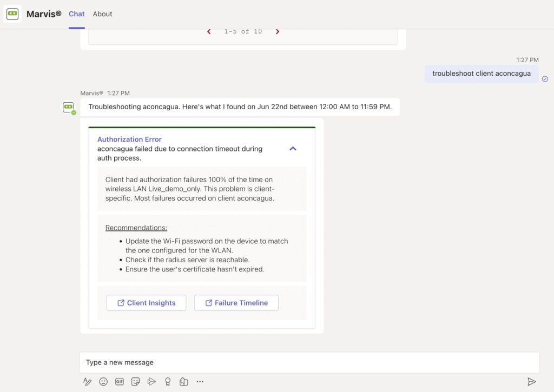The width and height of the screenshot is (554, 392).
Task: Open the Praise badge icon
Action: [x=168, y=382]
